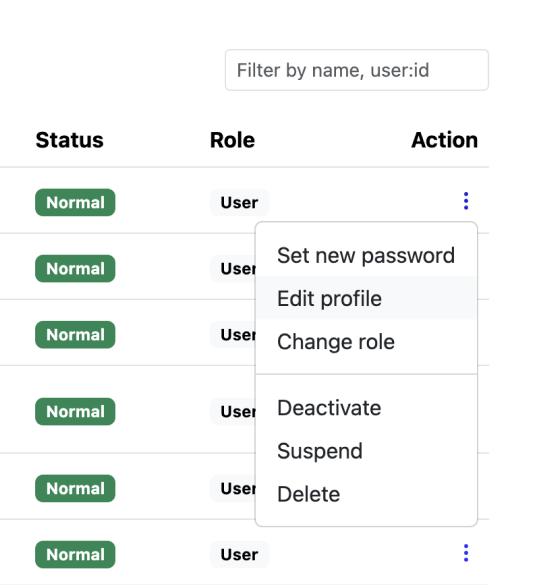Click the User role badge in first row
The width and height of the screenshot is (539, 585).
pos(239,203)
